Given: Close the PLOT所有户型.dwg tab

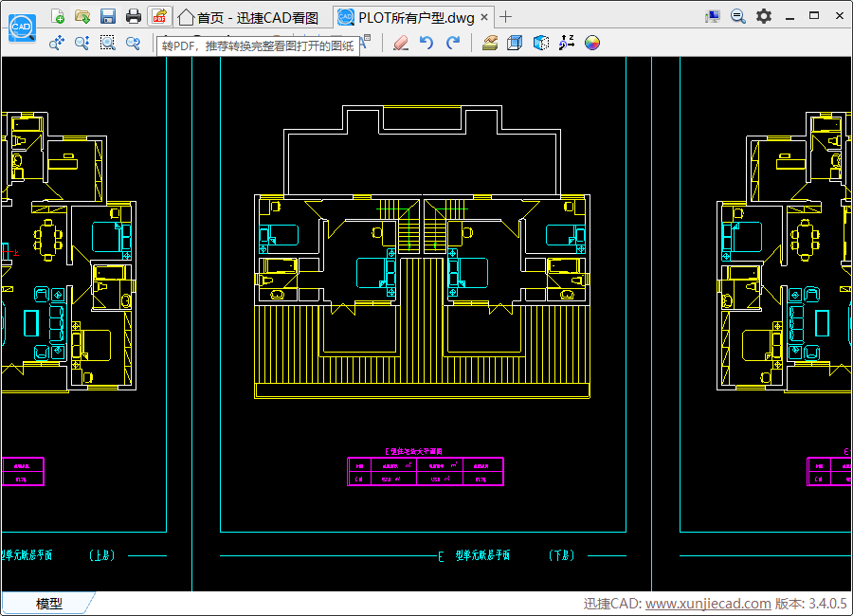Looking at the screenshot, I should pos(484,17).
